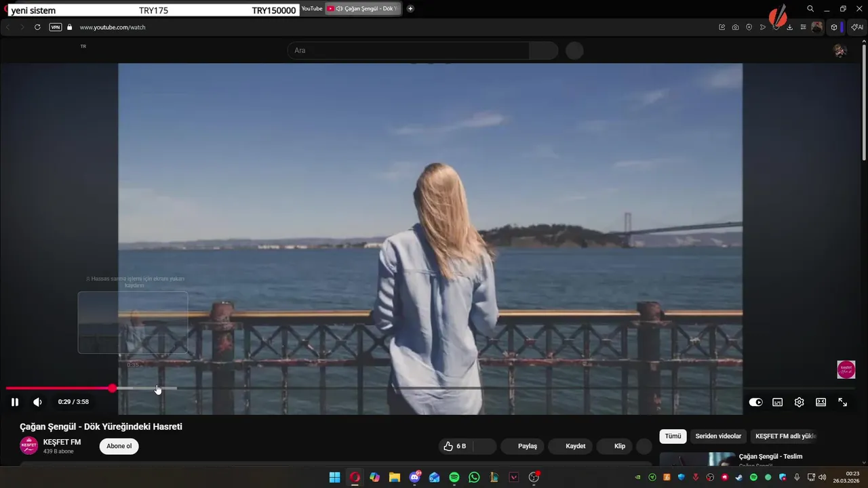Mute the video volume
The width and height of the screenshot is (868, 488).
point(37,402)
